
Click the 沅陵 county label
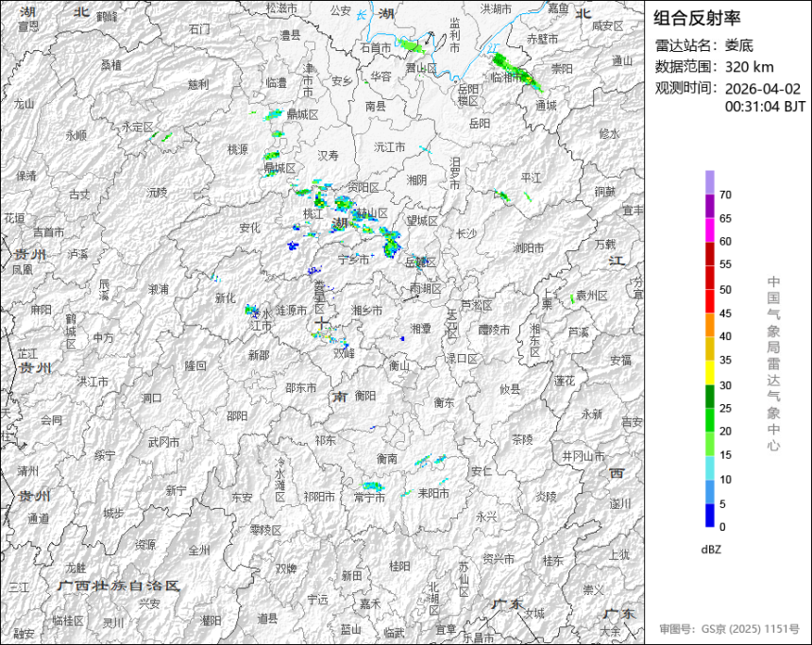(x=158, y=193)
